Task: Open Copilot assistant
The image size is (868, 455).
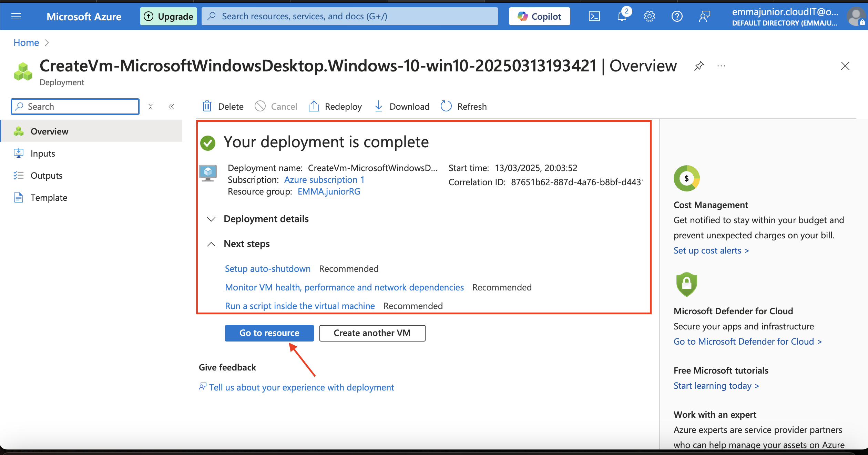Action: click(x=539, y=16)
